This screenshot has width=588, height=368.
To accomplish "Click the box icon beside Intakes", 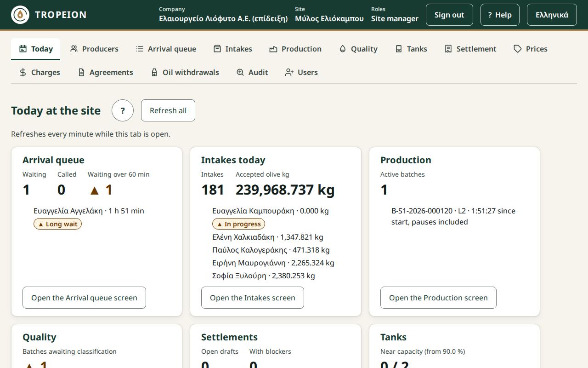I will point(217,49).
